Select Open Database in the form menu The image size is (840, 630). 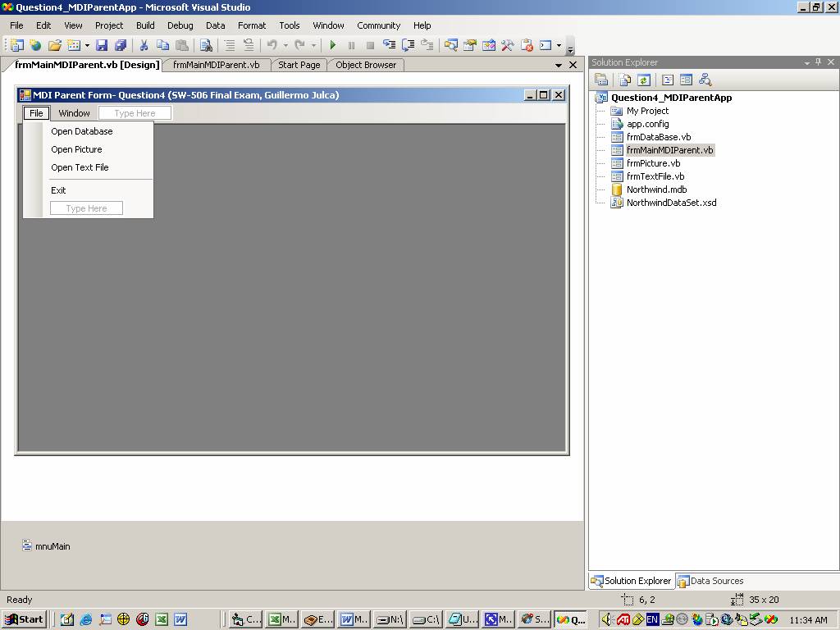[82, 131]
